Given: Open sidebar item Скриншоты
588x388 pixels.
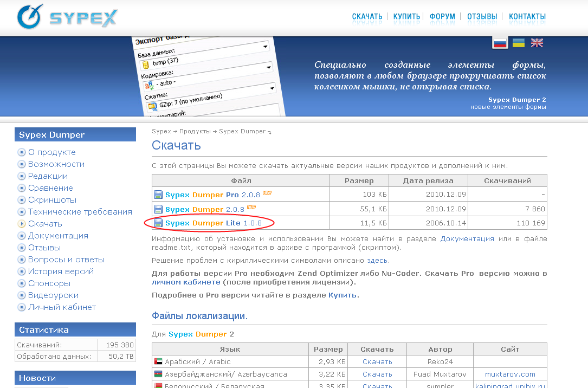Looking at the screenshot, I should 52,200.
